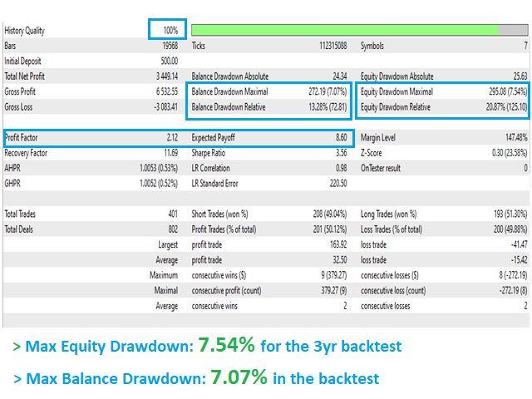Click the Initial Deposit value 500.00

[x=170, y=61]
